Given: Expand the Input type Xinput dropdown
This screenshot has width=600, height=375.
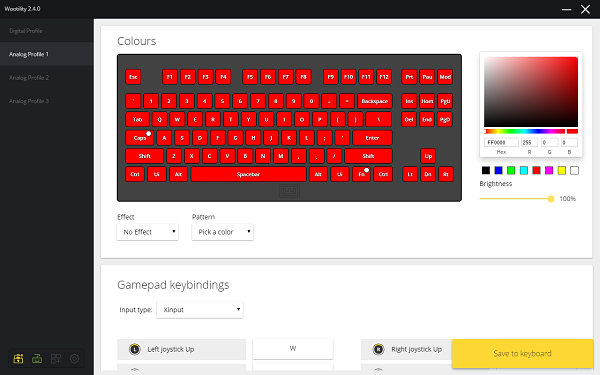Looking at the screenshot, I should click(x=200, y=310).
